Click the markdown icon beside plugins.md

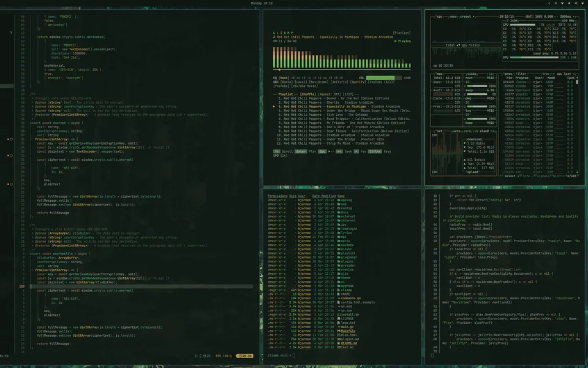coord(339,339)
